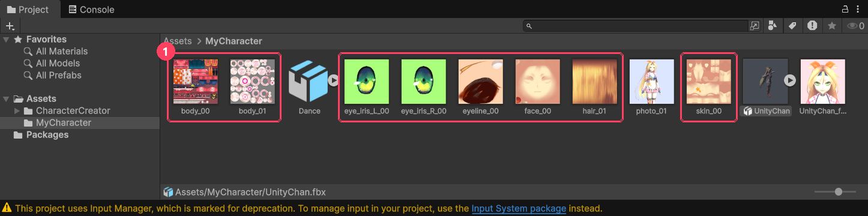Select the Dance model asset icon
Viewport: 868px width, 216px height.
pos(309,82)
